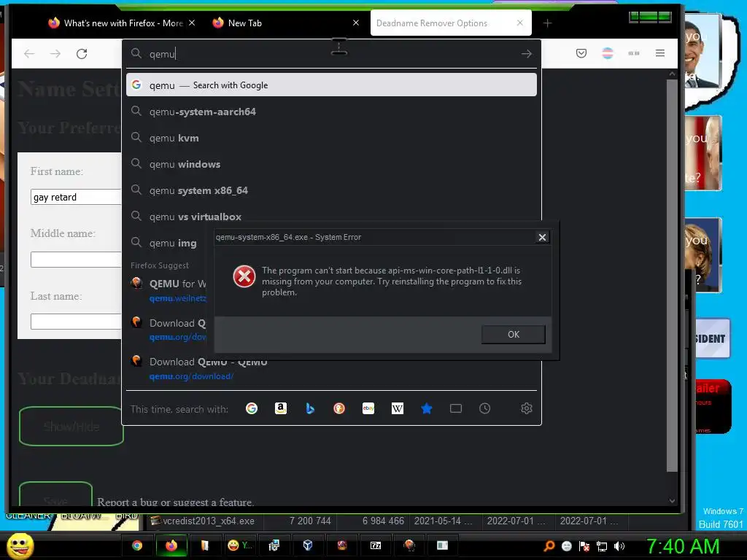The width and height of the screenshot is (747, 560).
Task: Search this time with Amazon icon
Action: [x=281, y=408]
